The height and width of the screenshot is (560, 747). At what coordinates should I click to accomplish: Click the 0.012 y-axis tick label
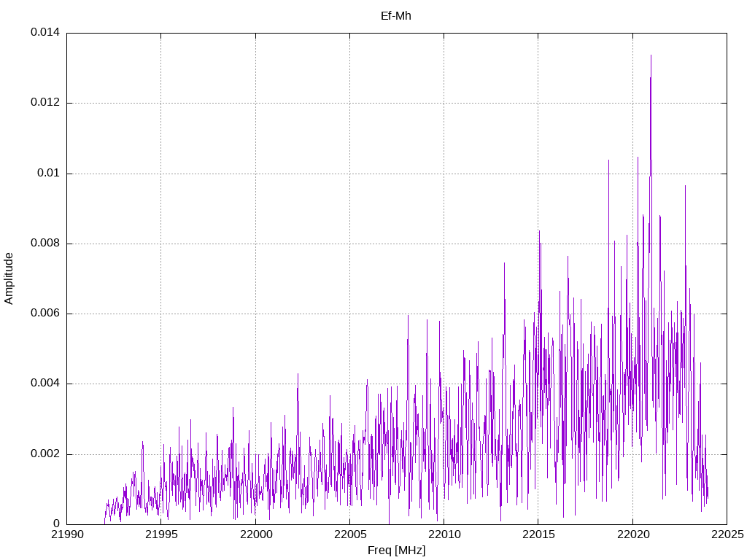45,102
